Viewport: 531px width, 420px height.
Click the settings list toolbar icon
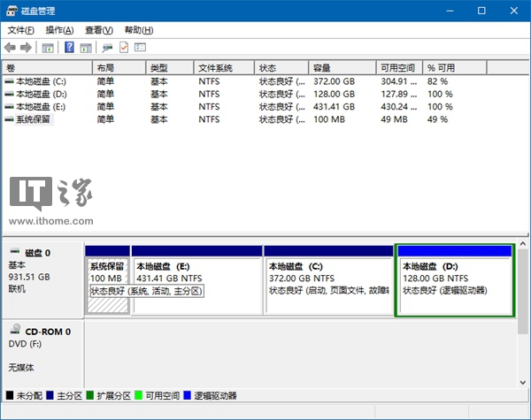click(140, 47)
